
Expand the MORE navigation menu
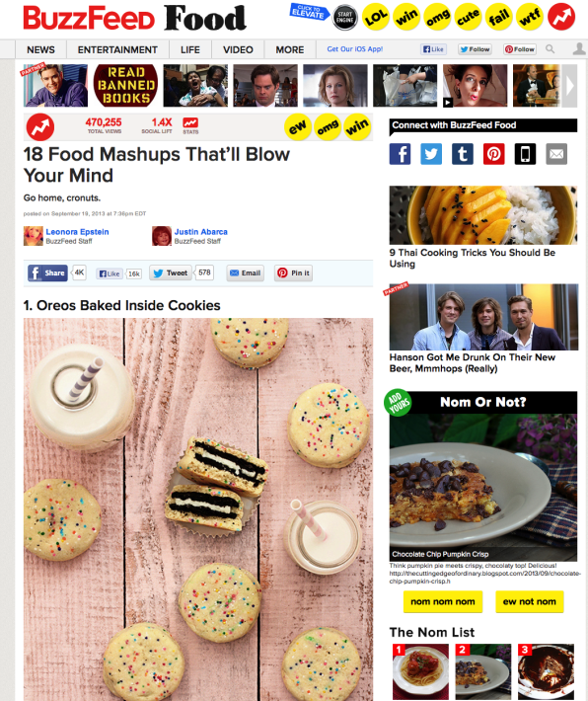(289, 49)
